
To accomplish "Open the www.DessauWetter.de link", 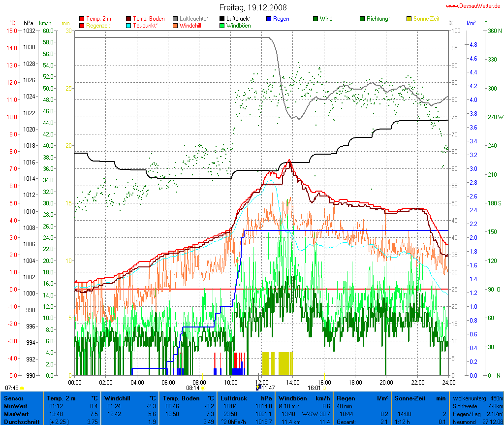I will click(x=473, y=6).
